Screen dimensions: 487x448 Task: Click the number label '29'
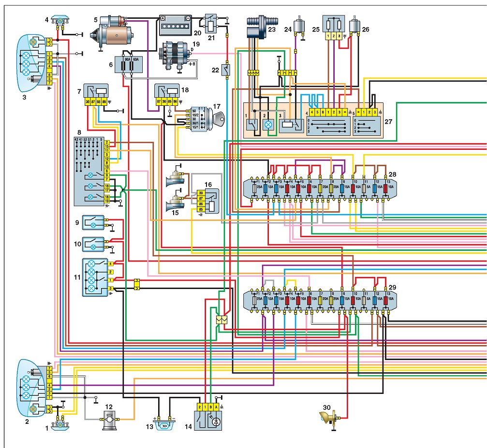point(393,288)
